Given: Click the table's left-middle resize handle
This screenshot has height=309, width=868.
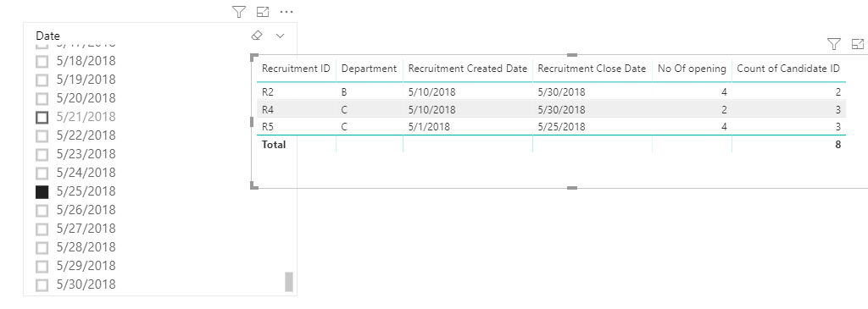Looking at the screenshot, I should [x=252, y=122].
